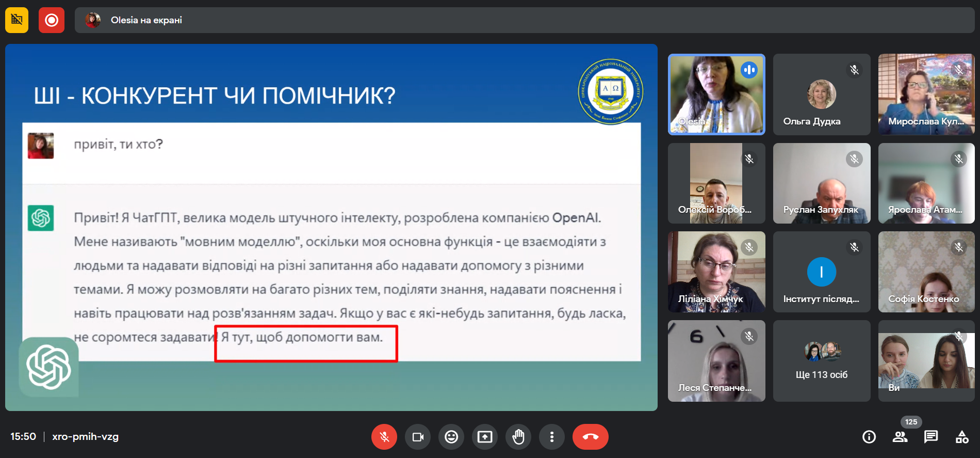Screen dimensions: 980x458
Task: Open the emoji reactions panel
Action: [451, 437]
